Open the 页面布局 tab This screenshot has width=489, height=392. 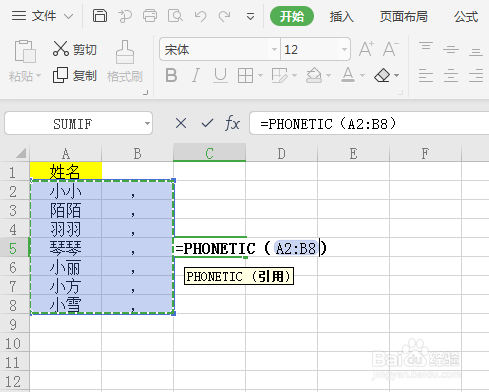(404, 16)
